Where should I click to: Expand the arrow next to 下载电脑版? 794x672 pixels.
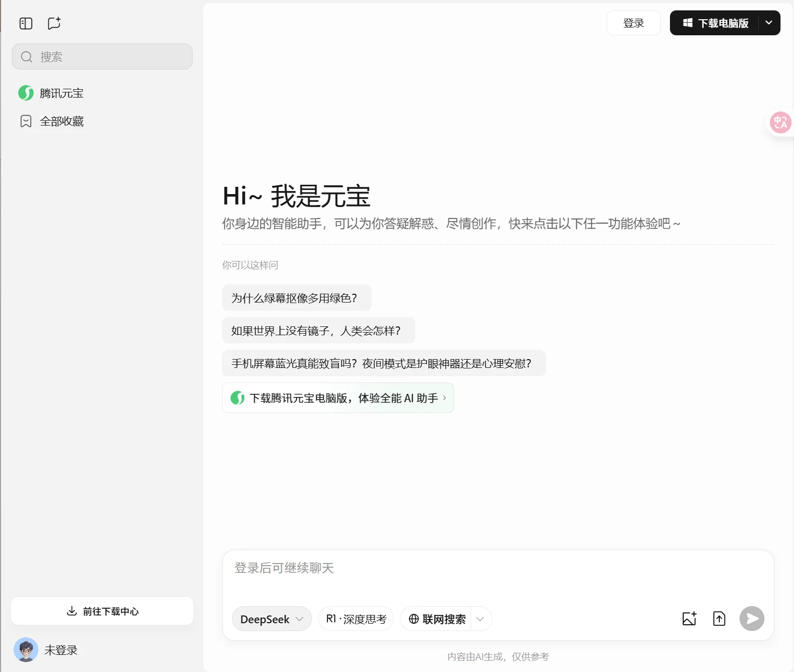pyautogui.click(x=769, y=23)
